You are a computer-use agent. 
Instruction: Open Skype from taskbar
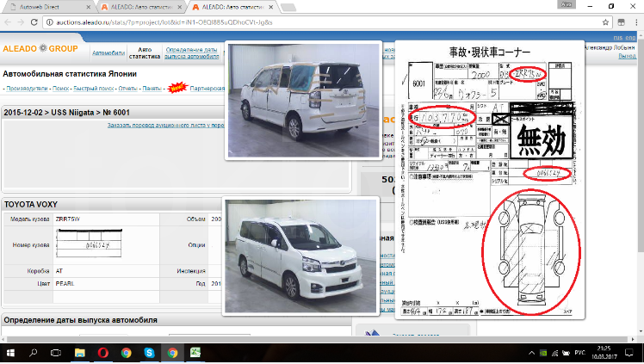[x=149, y=353]
